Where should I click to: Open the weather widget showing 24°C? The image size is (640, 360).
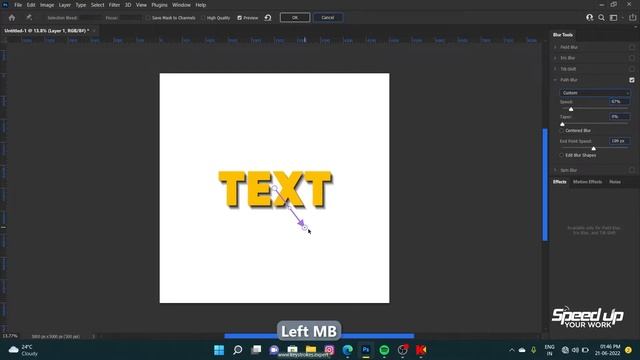coord(23,350)
